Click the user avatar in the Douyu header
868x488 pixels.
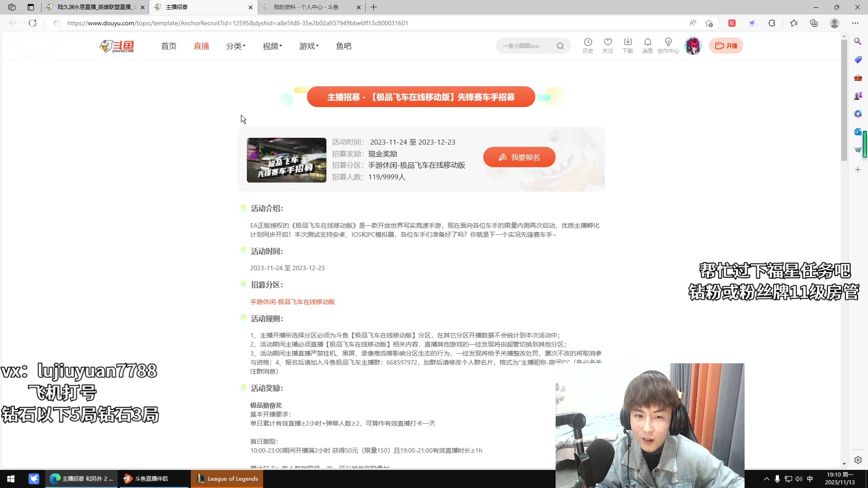point(693,46)
